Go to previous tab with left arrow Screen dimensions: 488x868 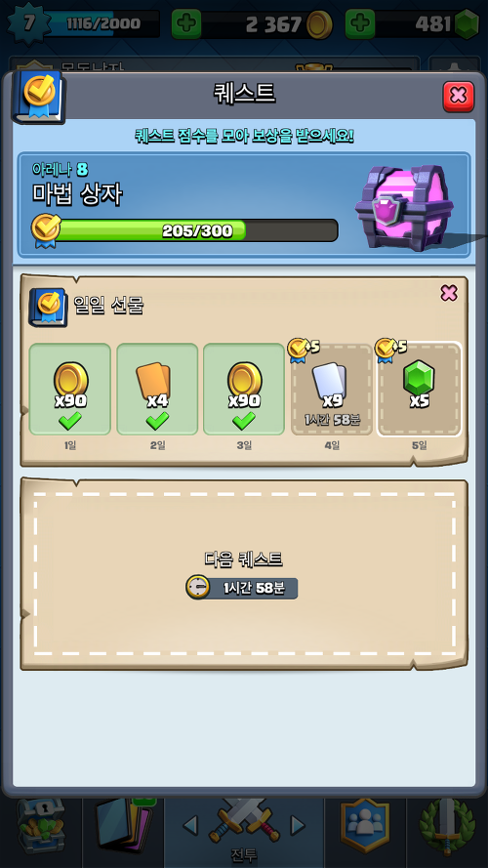tap(189, 825)
